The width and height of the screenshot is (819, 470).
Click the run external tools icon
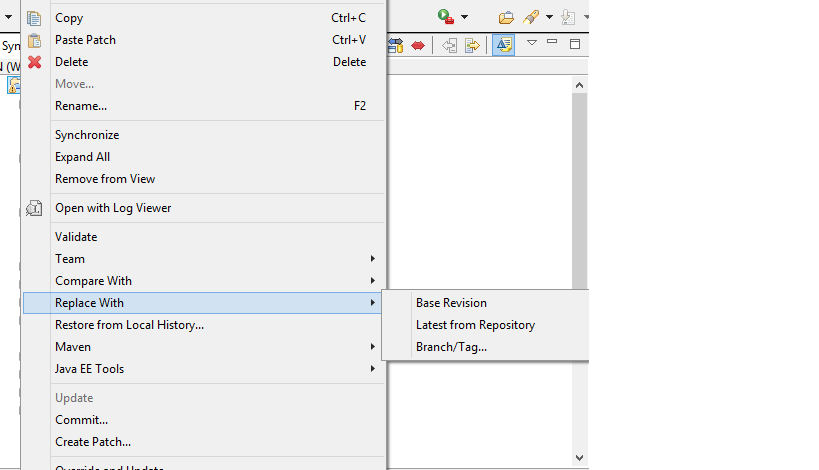[445, 17]
